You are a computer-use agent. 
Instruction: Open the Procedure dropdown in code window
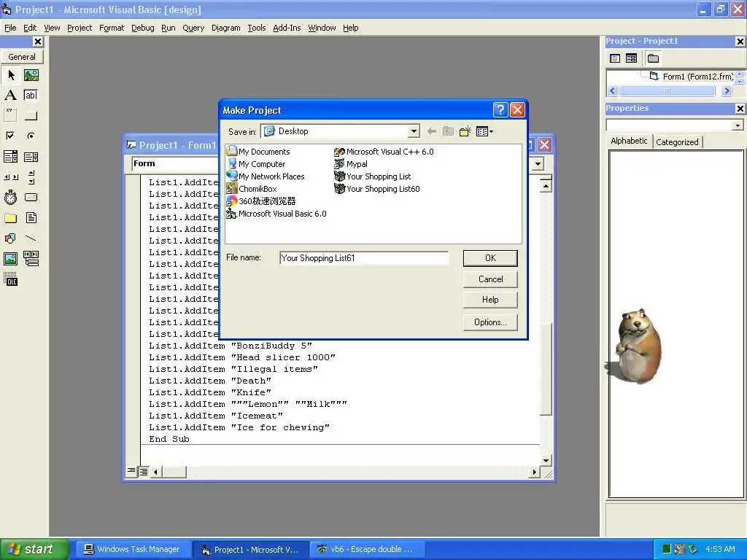coord(538,164)
